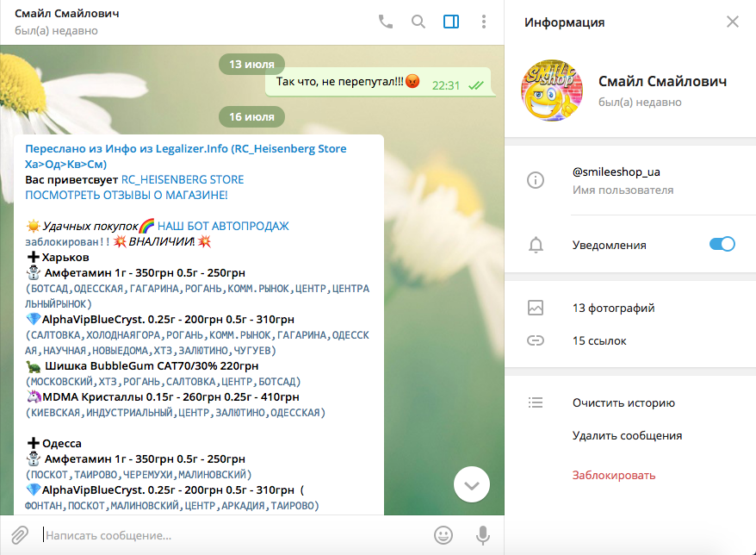Click the 'Одесса' heading in the message
Screen dimensions: 756x555
62,444
